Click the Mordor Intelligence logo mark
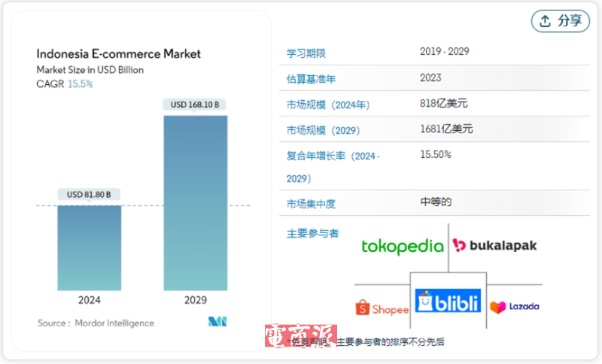 (217, 322)
